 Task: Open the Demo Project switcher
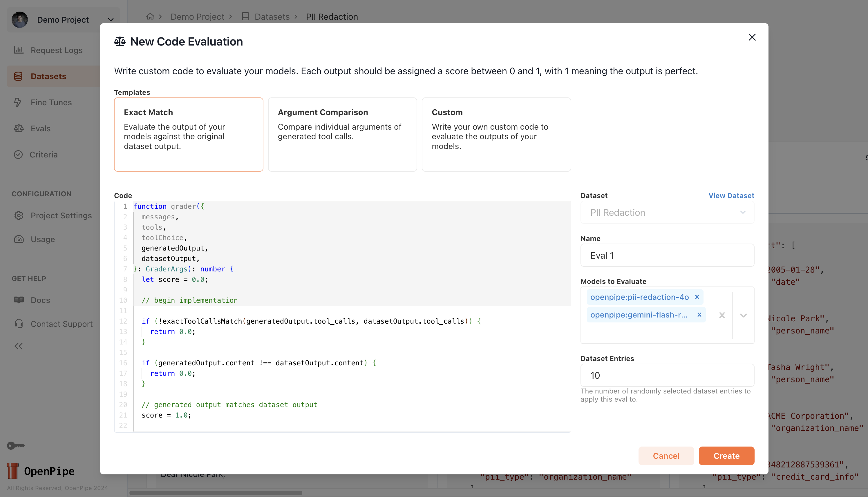click(x=63, y=20)
